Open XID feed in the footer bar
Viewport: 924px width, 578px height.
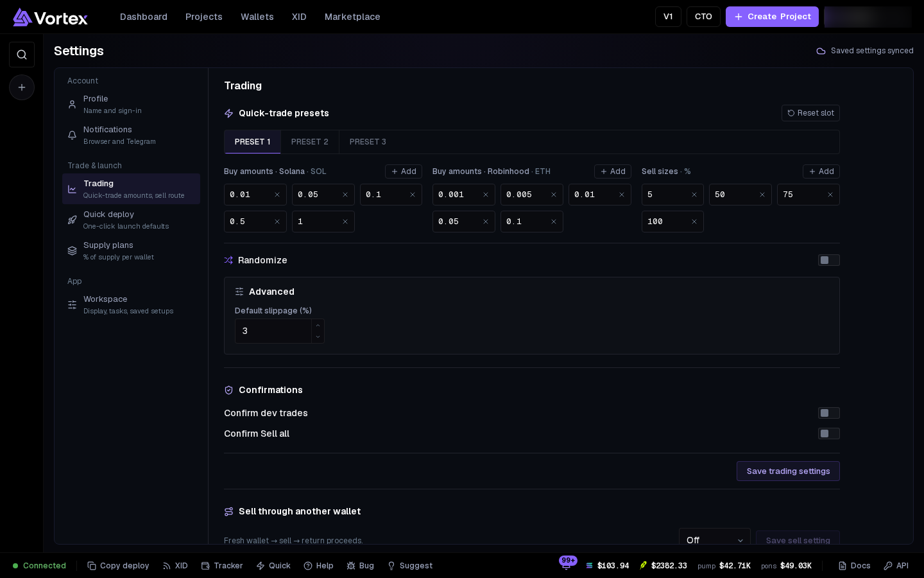pos(175,566)
